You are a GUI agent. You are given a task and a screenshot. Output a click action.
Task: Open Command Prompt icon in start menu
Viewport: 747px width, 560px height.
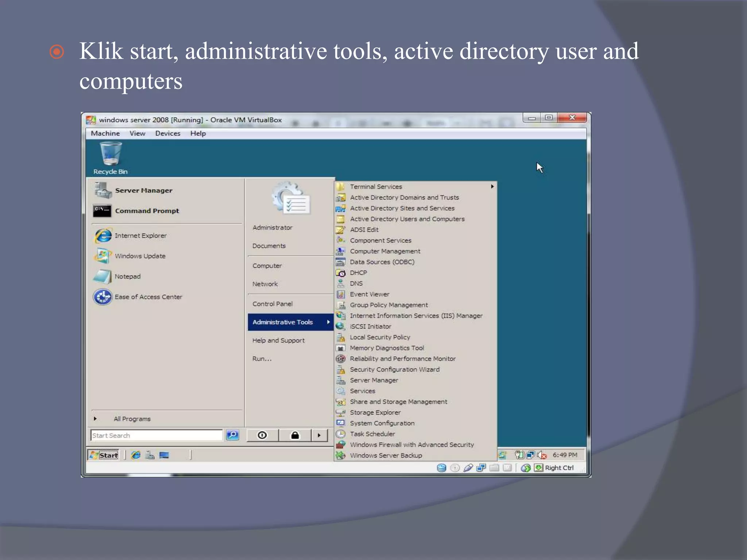(102, 211)
